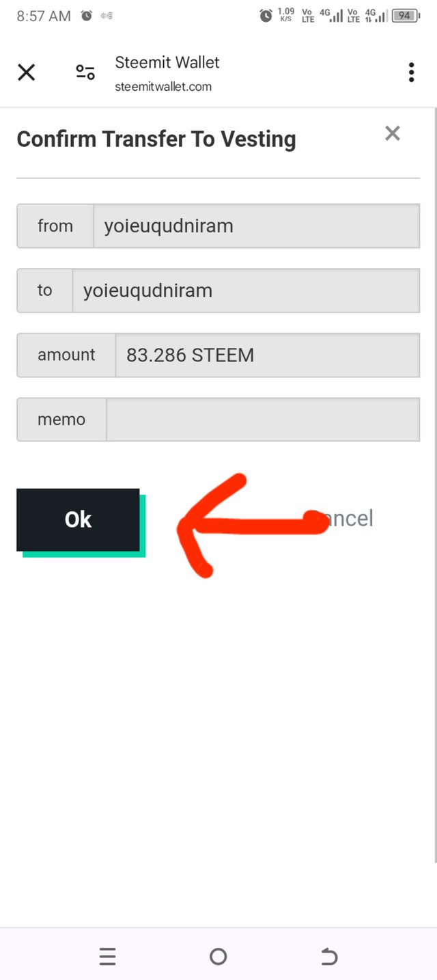Image resolution: width=437 pixels, height=980 pixels.
Task: Tap the steemitwallet.com URL text
Action: point(163,87)
